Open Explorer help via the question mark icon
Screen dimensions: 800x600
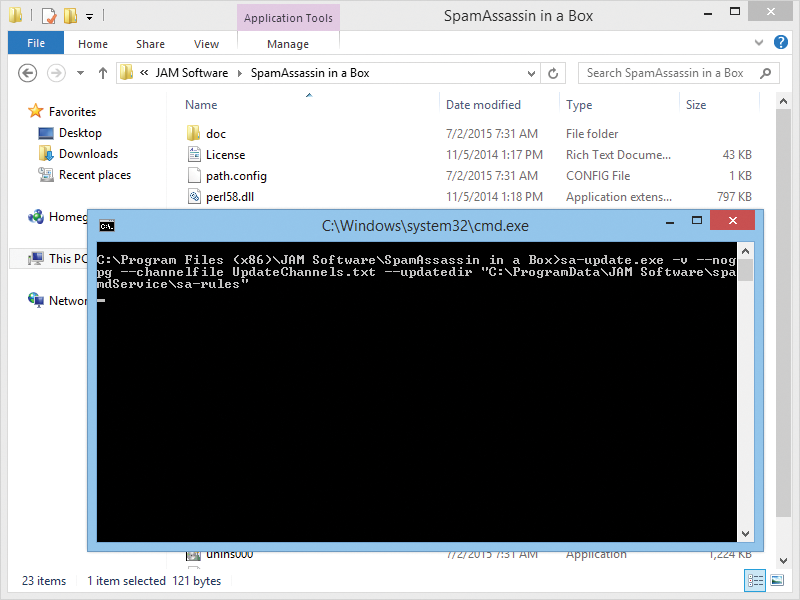coord(781,43)
